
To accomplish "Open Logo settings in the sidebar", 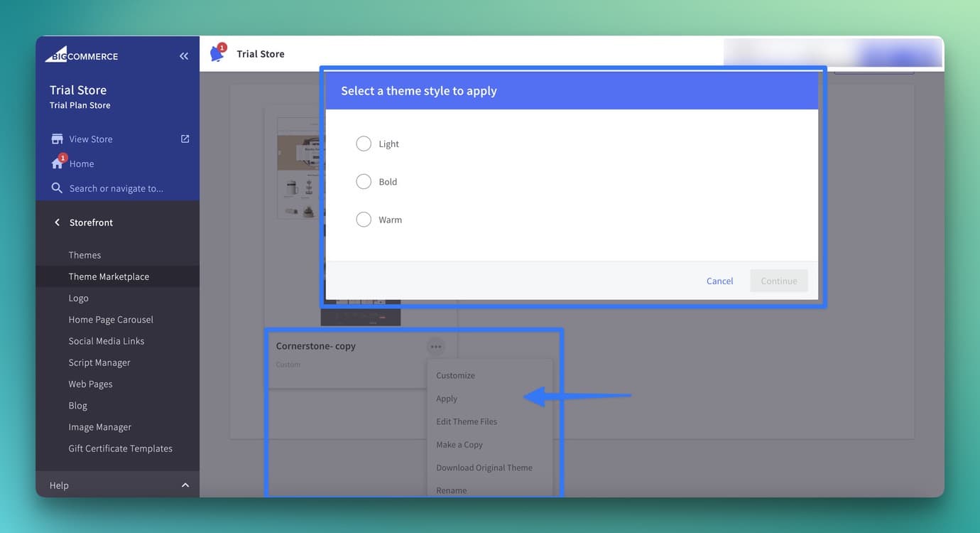I will coord(78,298).
